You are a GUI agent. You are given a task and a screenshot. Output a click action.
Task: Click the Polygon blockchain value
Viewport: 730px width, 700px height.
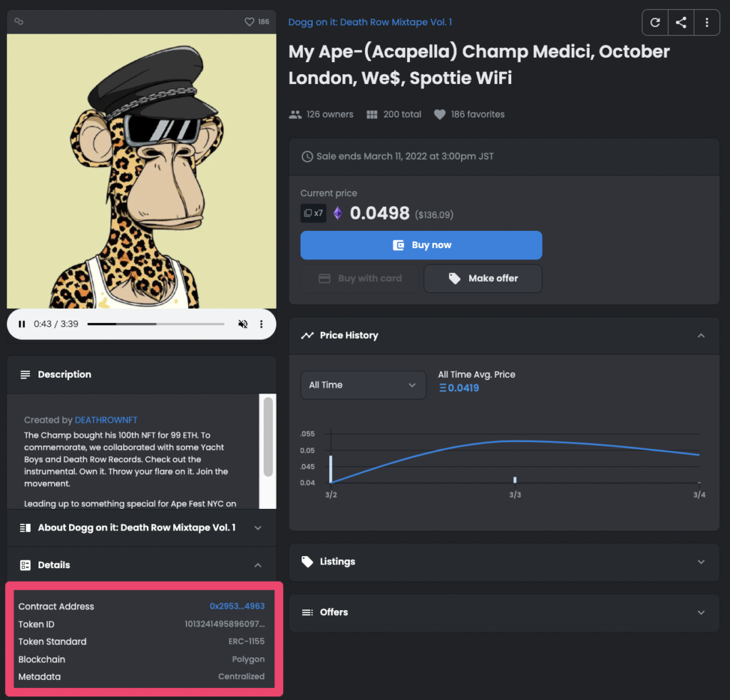pyautogui.click(x=248, y=659)
